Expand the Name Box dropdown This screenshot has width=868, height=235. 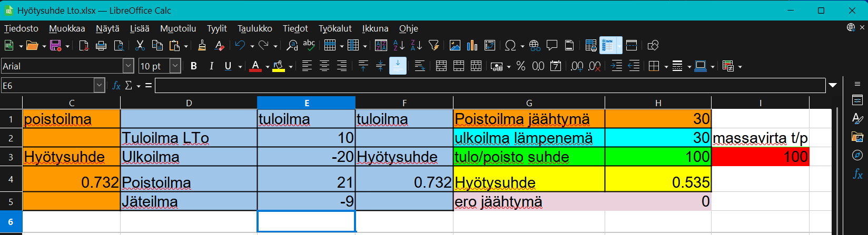(99, 85)
